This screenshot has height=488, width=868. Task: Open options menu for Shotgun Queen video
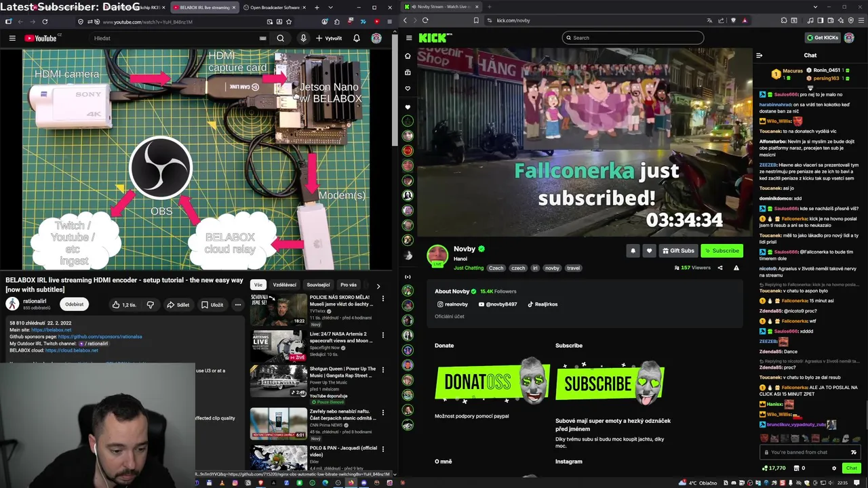click(383, 371)
